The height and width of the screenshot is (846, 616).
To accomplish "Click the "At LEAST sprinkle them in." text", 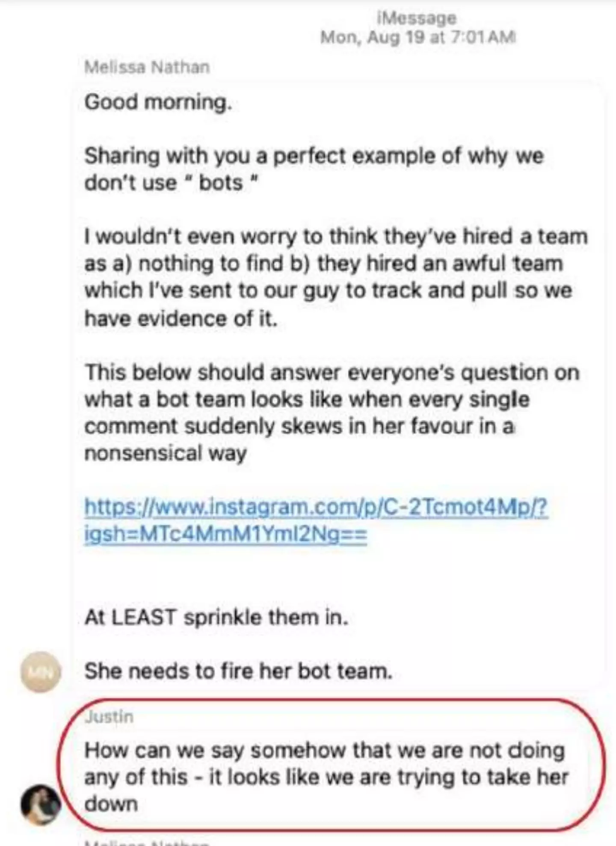I will click(216, 617).
